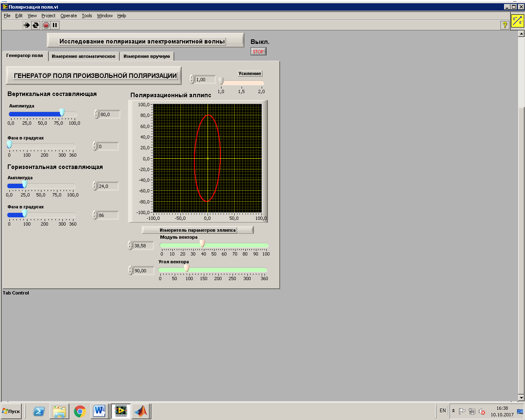The height and width of the screenshot is (420, 525).
Task: Click the vertical scrollbar down arrow
Action: (521, 397)
